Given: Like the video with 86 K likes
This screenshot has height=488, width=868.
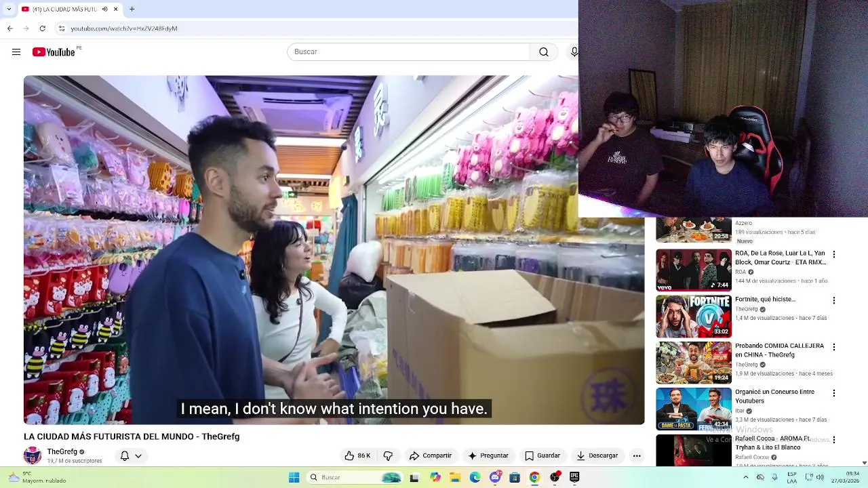Looking at the screenshot, I should coord(357,455).
